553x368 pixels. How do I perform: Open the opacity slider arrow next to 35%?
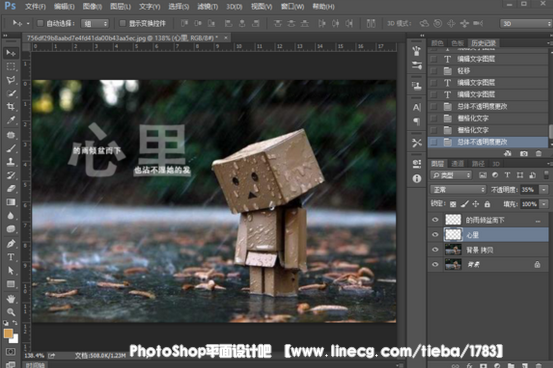click(x=544, y=190)
